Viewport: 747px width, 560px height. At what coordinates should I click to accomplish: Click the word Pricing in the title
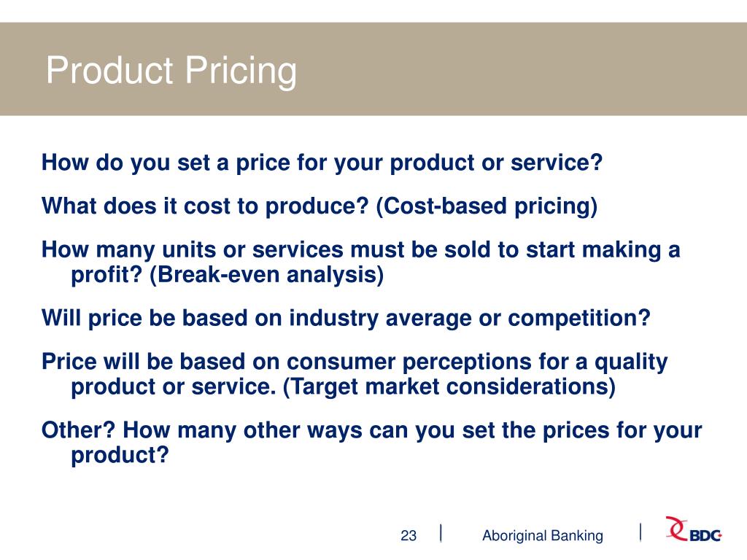click(241, 71)
